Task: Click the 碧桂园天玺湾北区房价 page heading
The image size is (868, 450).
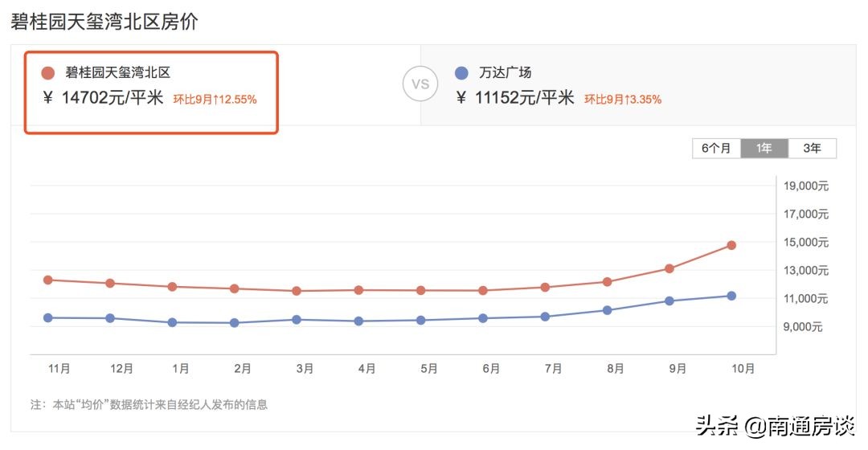Action: (104, 22)
